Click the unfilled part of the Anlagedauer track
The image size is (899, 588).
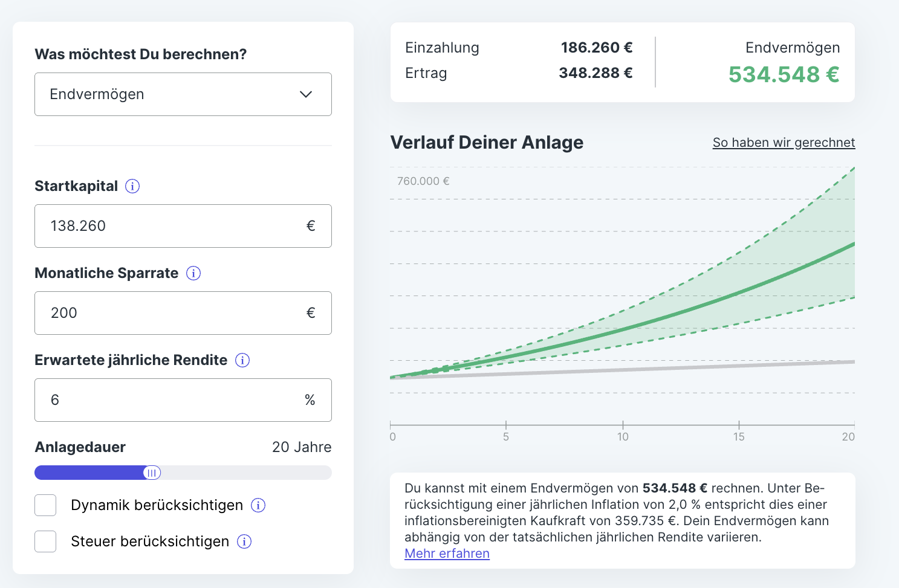246,473
